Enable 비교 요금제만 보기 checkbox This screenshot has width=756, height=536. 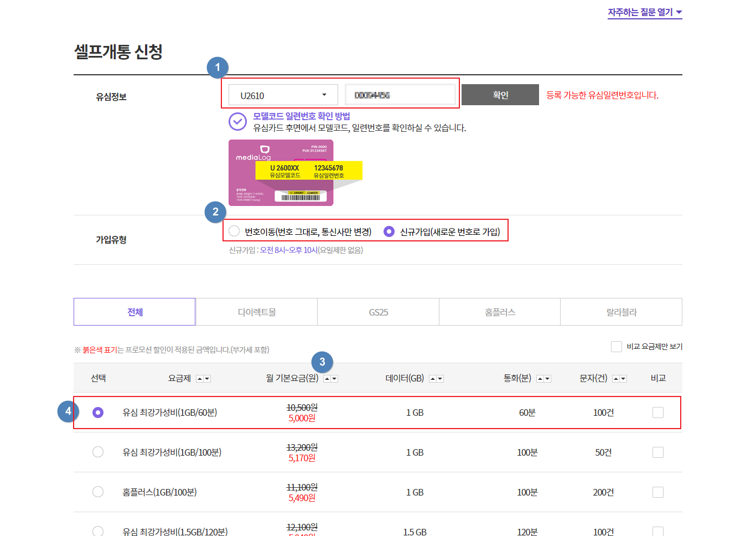617,347
